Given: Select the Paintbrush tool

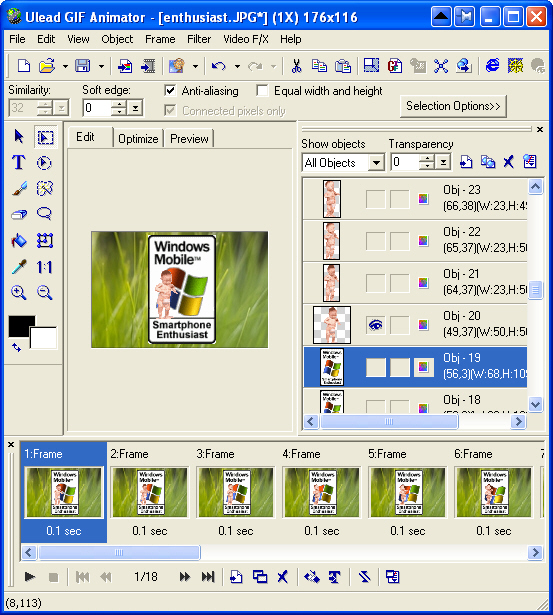Looking at the screenshot, I should coord(19,188).
